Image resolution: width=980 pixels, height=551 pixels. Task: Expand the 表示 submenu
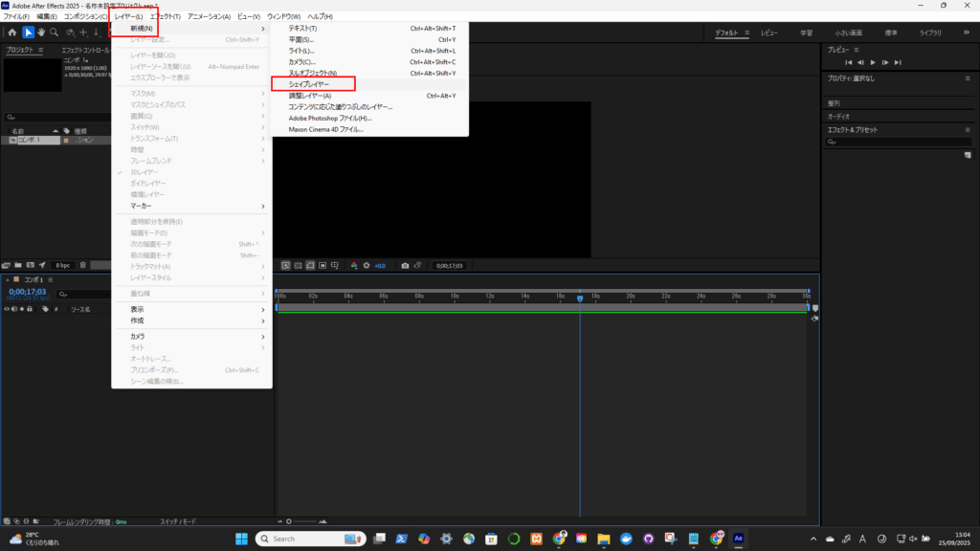(x=191, y=309)
